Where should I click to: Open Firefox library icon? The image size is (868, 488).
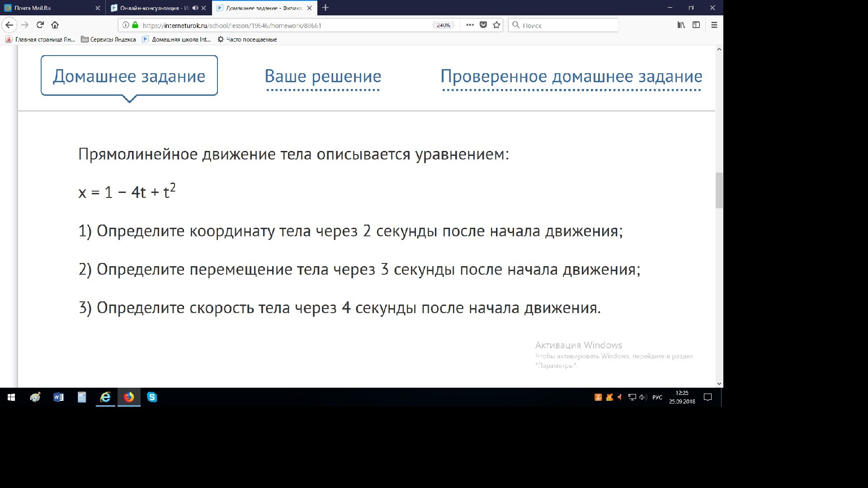point(681,25)
